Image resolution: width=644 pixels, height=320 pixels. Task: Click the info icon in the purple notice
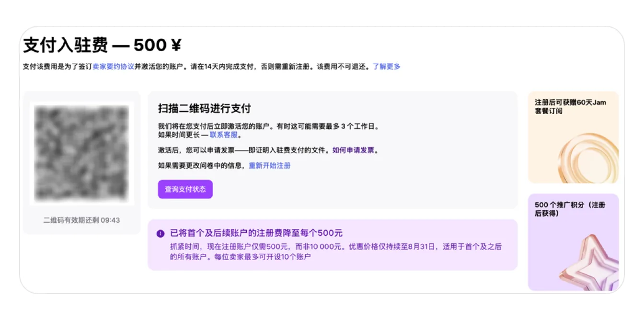161,233
